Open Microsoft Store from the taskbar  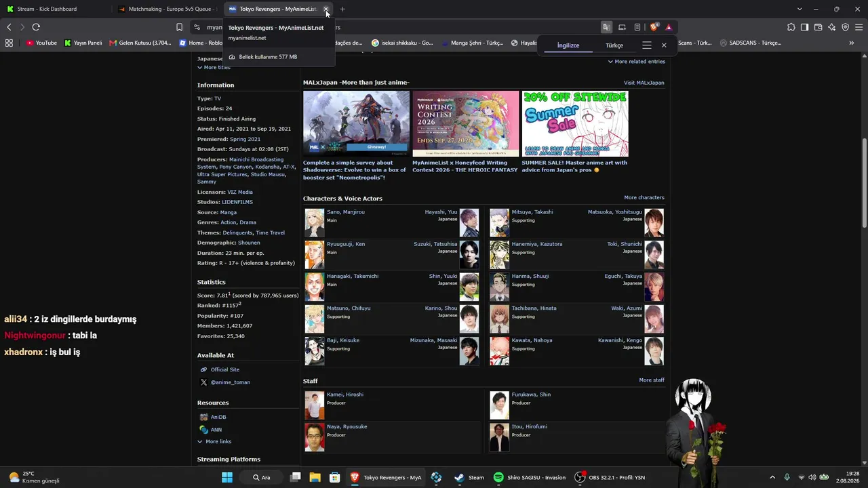click(334, 477)
